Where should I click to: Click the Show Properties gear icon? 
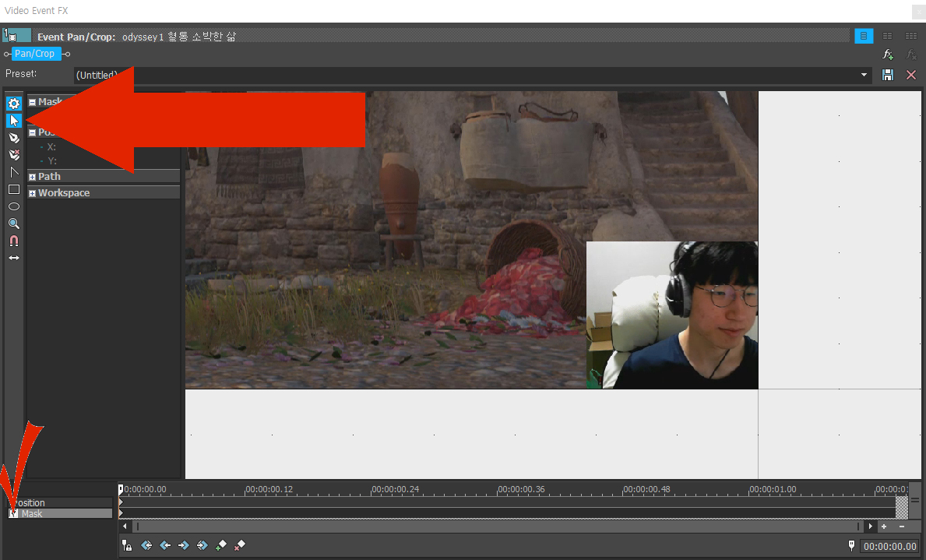13,104
